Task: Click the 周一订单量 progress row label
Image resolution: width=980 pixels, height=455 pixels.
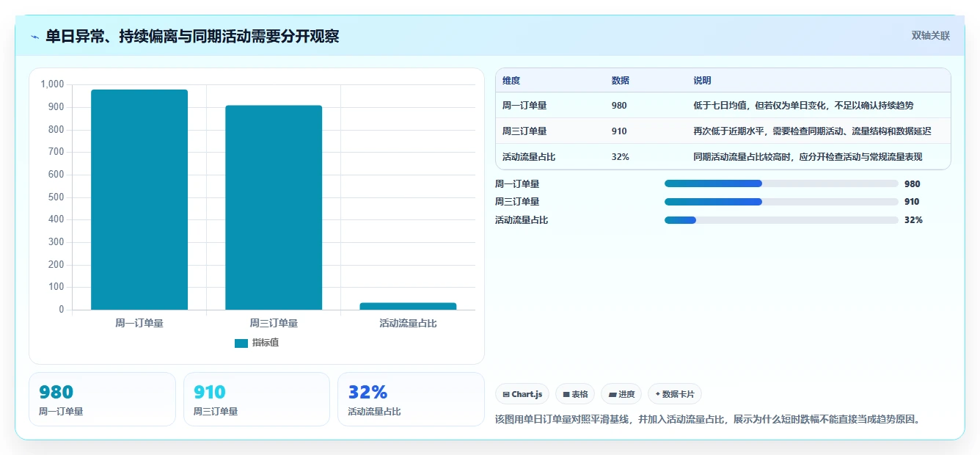Action: click(517, 184)
